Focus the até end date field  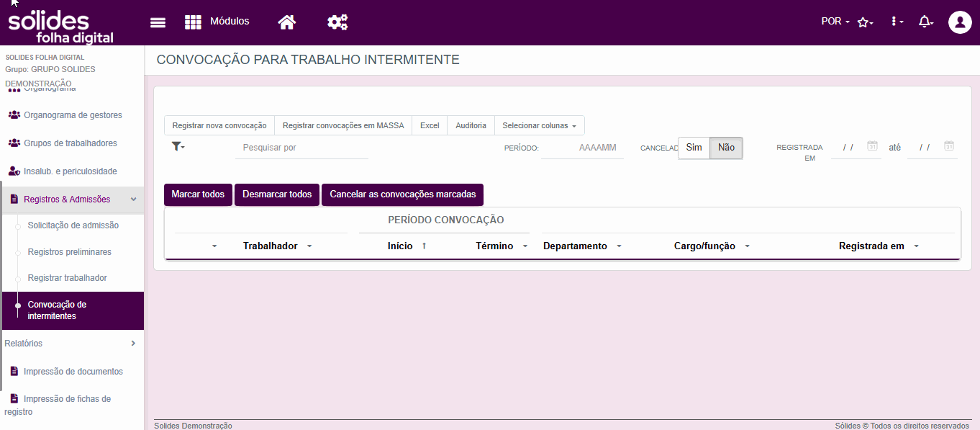click(x=925, y=148)
